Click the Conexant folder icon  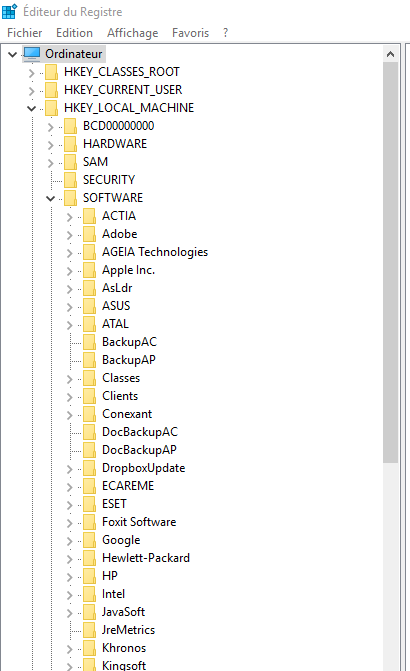click(89, 414)
